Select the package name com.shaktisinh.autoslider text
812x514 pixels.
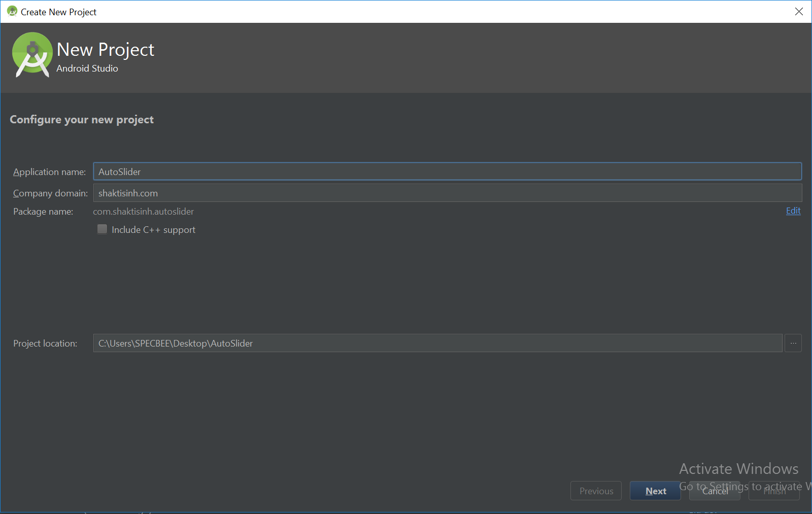click(x=143, y=212)
